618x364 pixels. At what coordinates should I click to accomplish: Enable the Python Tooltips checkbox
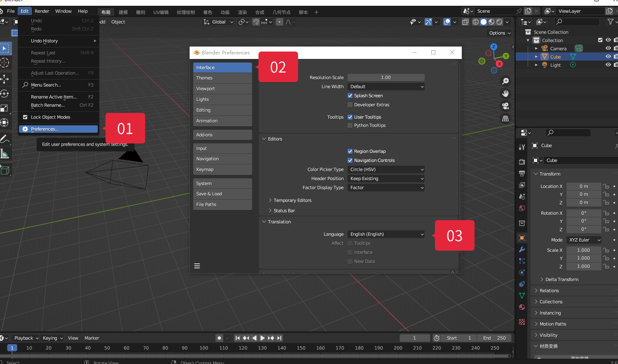click(350, 125)
